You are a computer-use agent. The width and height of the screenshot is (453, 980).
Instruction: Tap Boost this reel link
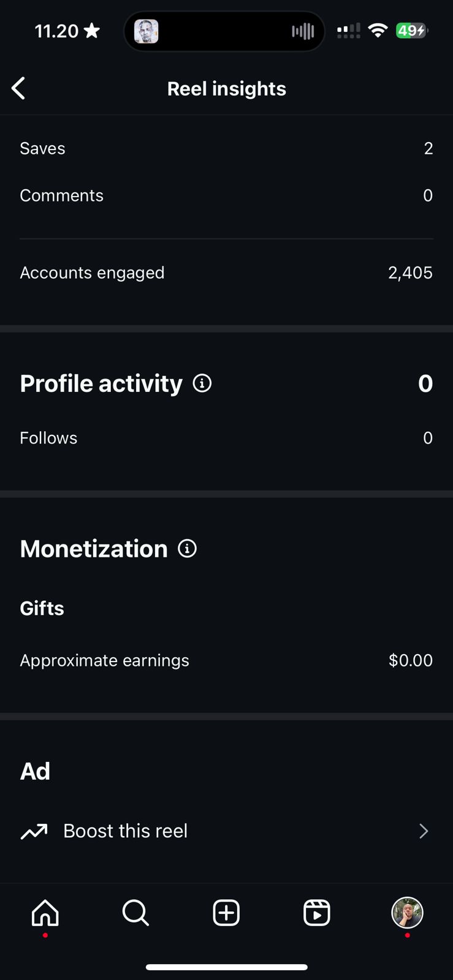click(126, 831)
